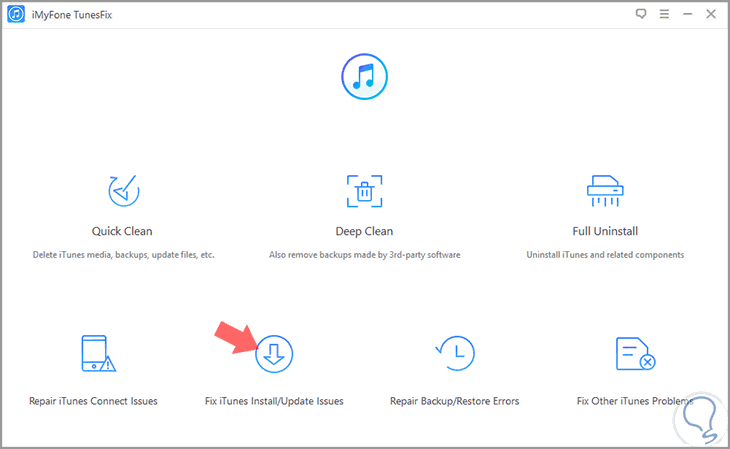The image size is (730, 449).
Task: Click the Repair Backup/Restore clock icon
Action: (455, 353)
